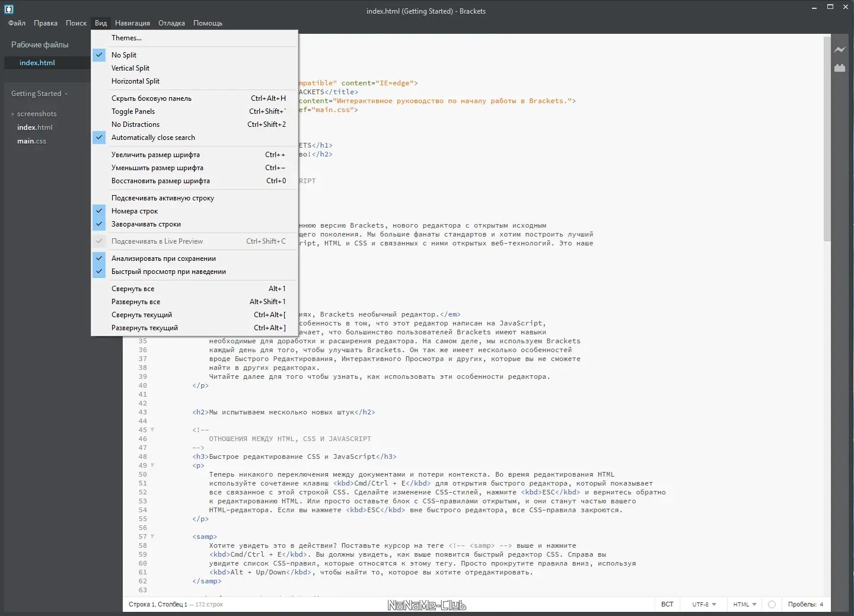Open the Отладка menu
The image size is (854, 616).
click(171, 23)
